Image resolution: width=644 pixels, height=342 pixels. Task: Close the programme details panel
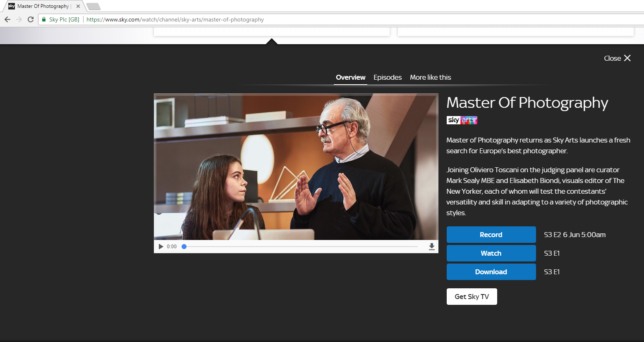(x=617, y=58)
